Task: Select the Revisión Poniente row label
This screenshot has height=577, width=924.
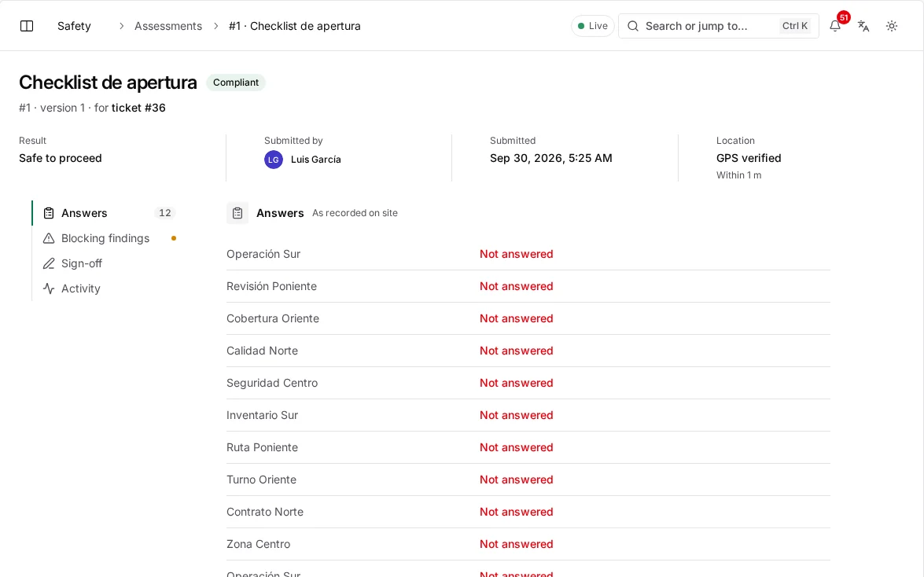Action: click(271, 286)
